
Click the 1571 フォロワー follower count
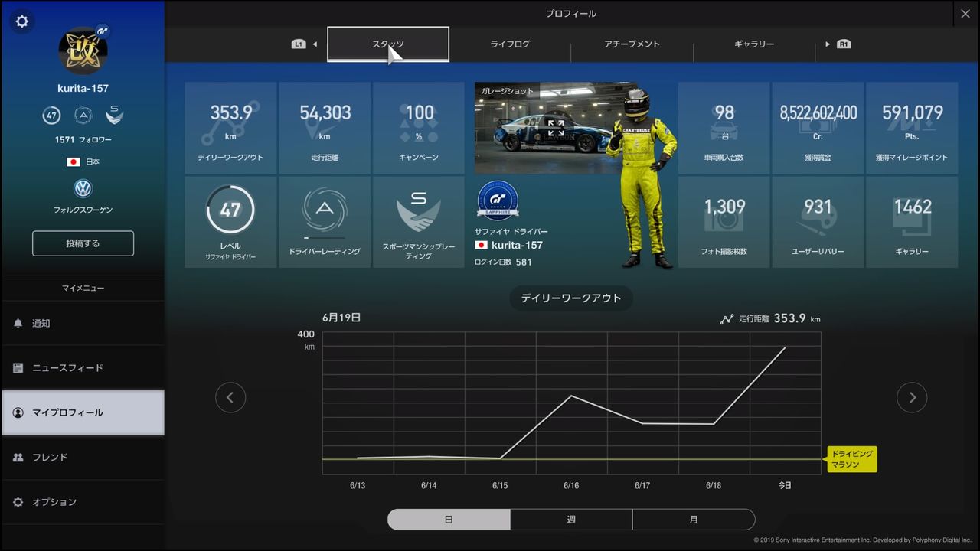(83, 140)
